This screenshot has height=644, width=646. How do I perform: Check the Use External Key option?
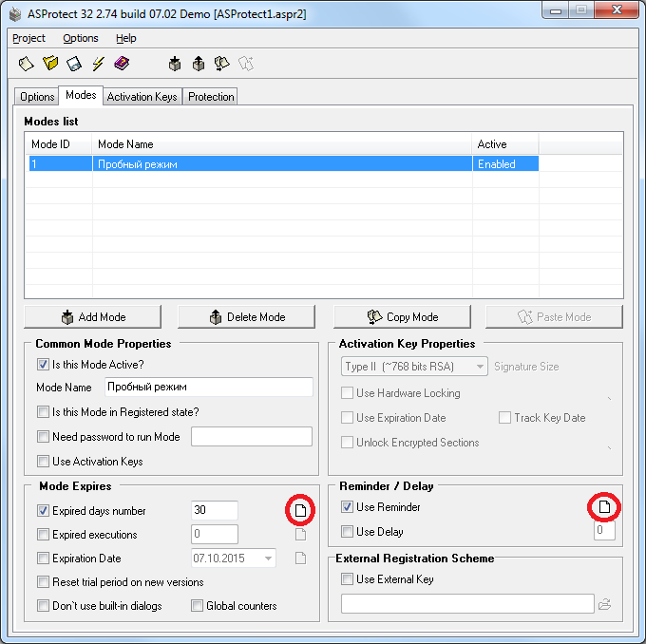[347, 578]
